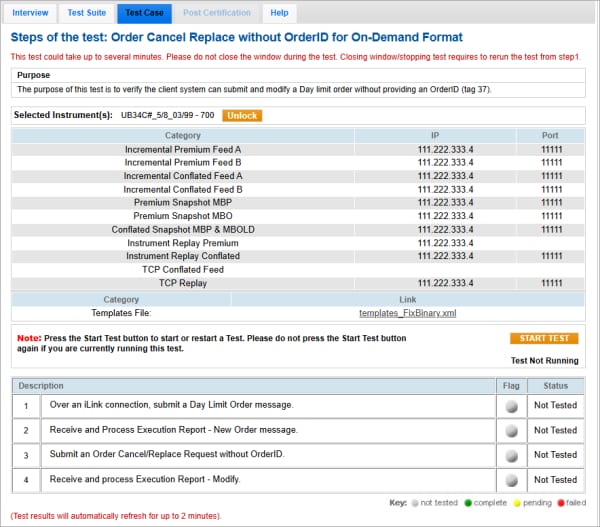Open the Post Certification tab
Screen dimensions: 600x527
(217, 13)
